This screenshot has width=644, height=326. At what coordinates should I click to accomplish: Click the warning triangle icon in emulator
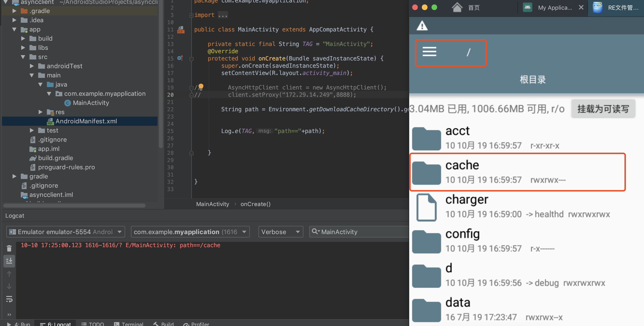pos(422,26)
